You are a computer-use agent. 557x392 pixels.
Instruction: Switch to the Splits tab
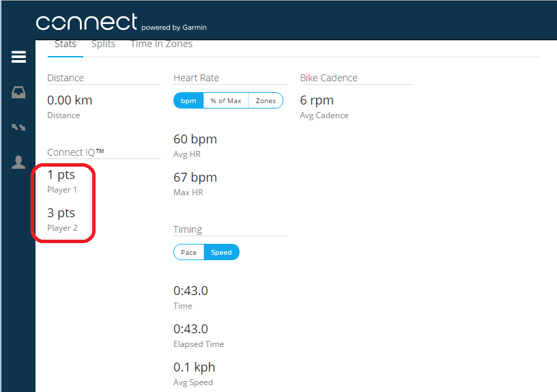(x=103, y=44)
